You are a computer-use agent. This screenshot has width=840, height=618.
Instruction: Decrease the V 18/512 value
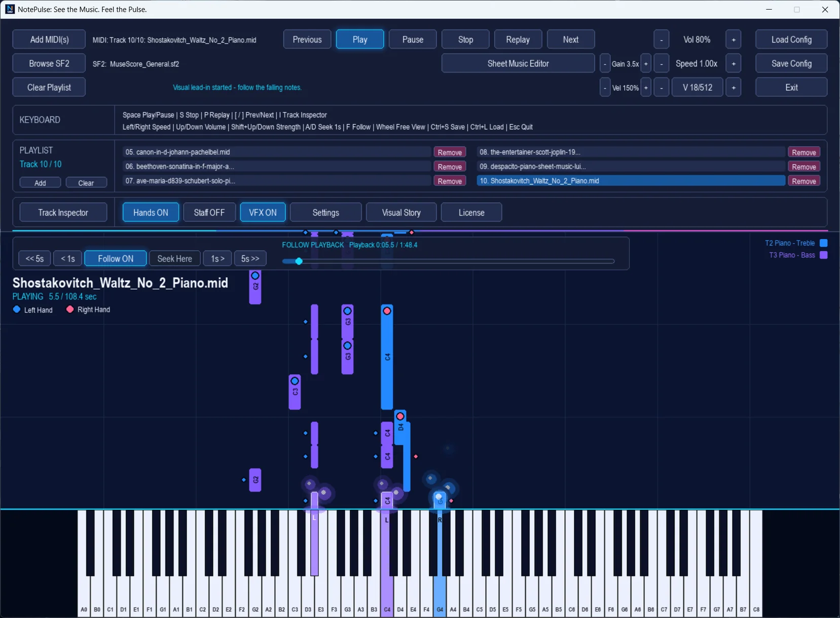tap(661, 88)
